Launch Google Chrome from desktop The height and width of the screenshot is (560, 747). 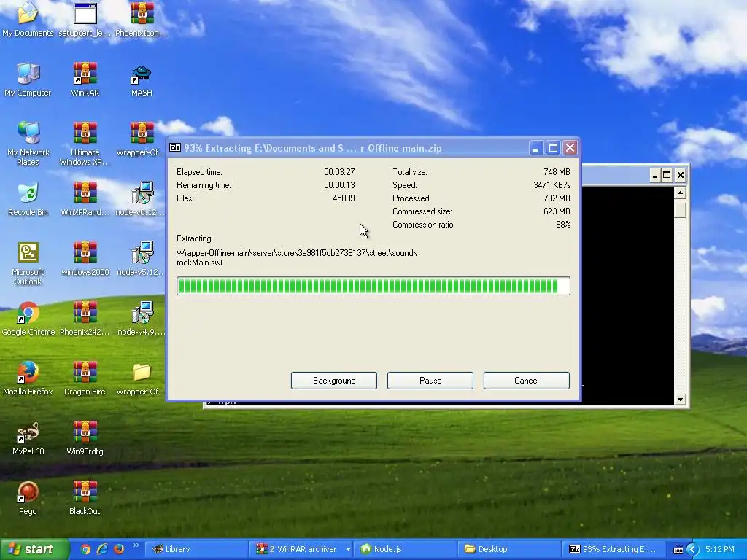click(28, 319)
